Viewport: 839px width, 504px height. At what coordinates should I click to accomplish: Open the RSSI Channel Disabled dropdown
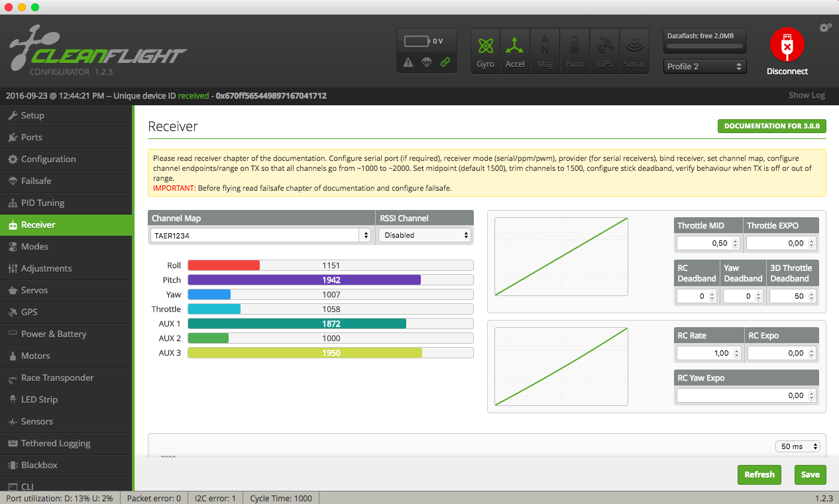click(425, 235)
